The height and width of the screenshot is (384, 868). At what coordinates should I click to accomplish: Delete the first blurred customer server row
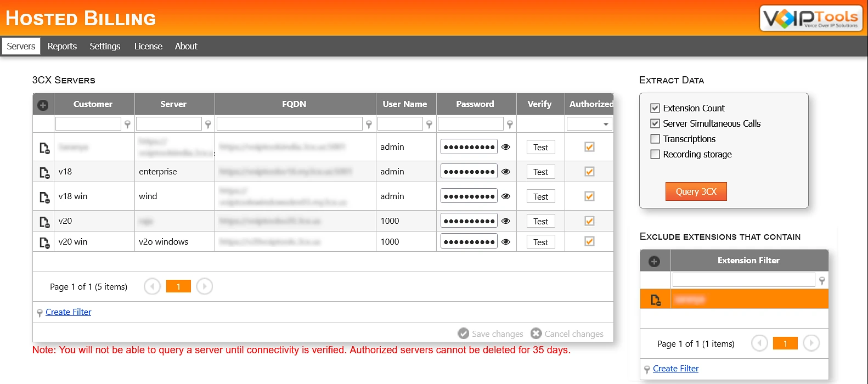click(x=44, y=148)
